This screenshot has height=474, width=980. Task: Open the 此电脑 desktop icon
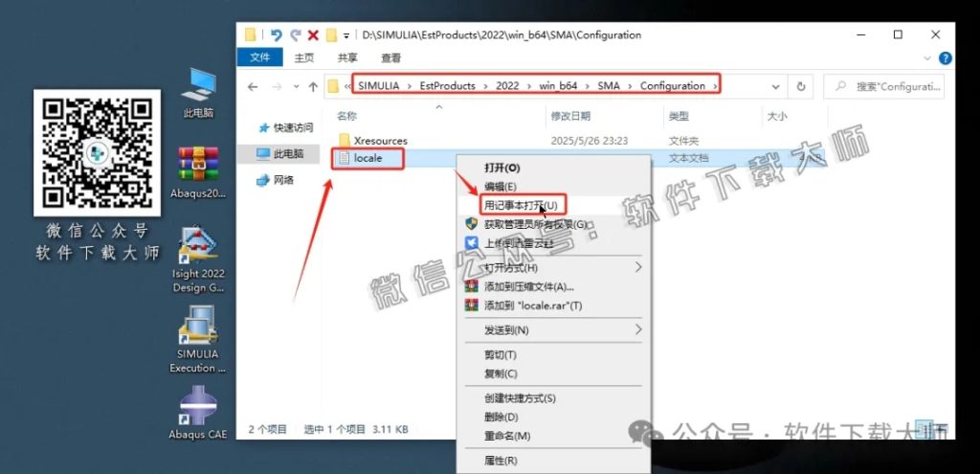click(x=198, y=93)
